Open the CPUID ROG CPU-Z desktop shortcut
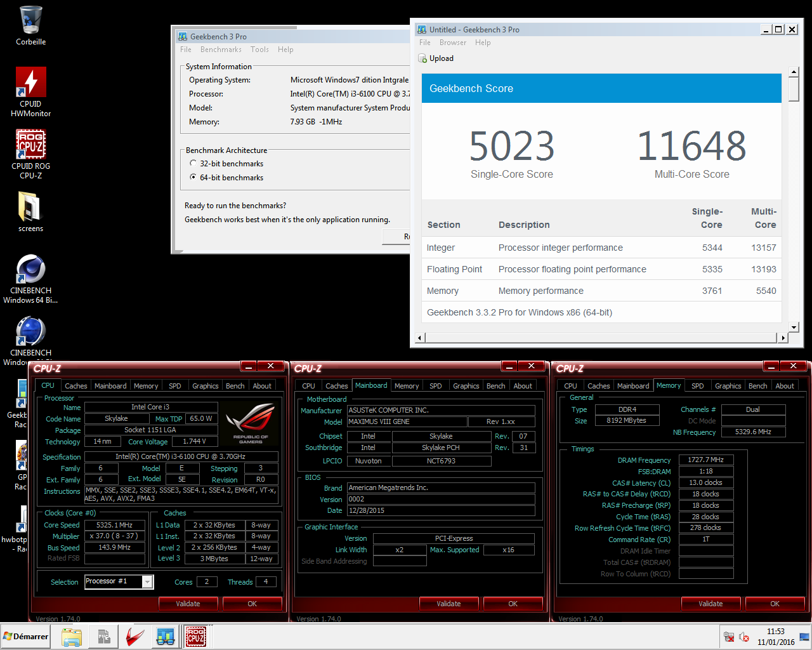 pos(30,154)
